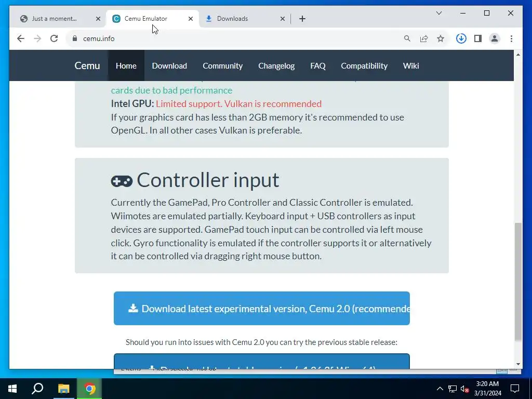Image resolution: width=532 pixels, height=399 pixels.
Task: Share this page via share icon
Action: (424, 38)
